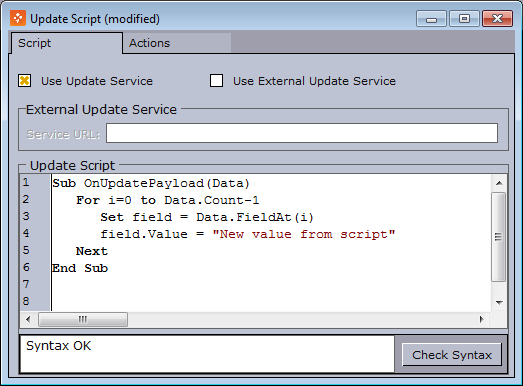The height and width of the screenshot is (386, 523).
Task: Click line number 7 in the editor gutter
Action: point(26,284)
